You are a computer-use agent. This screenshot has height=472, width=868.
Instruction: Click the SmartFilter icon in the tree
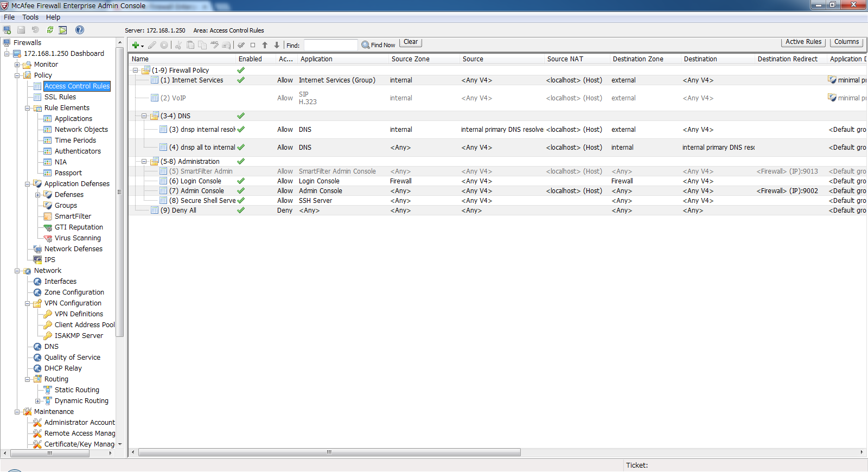point(48,216)
